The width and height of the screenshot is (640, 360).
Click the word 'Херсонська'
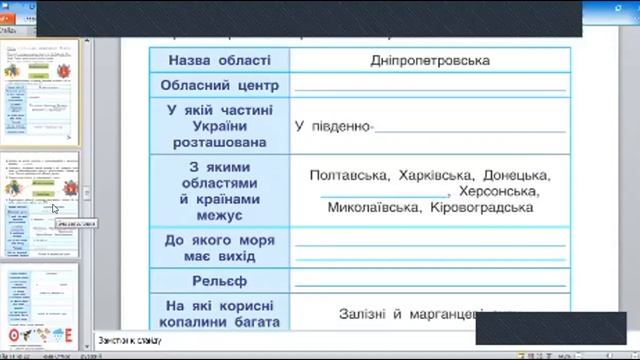tap(498, 191)
